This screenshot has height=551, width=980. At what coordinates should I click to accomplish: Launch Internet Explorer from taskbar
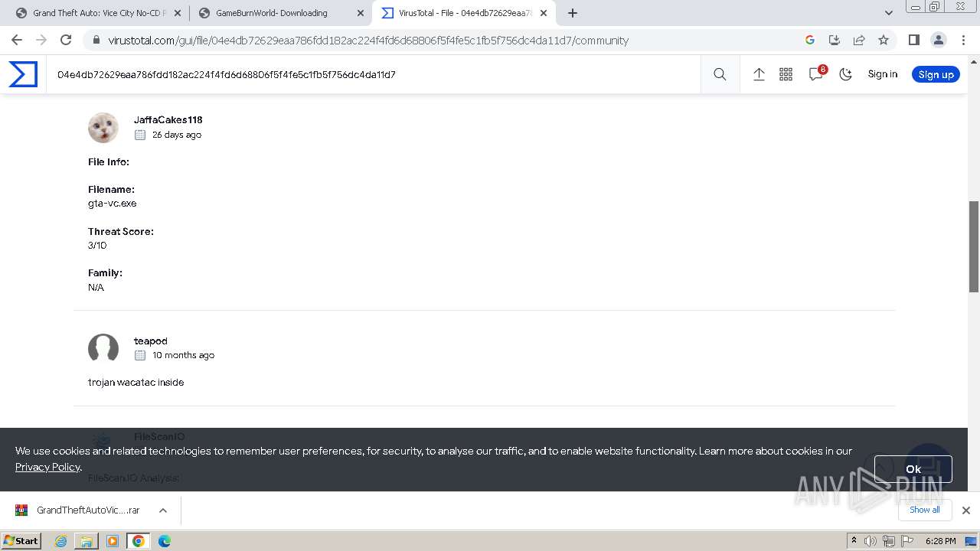[x=61, y=541]
